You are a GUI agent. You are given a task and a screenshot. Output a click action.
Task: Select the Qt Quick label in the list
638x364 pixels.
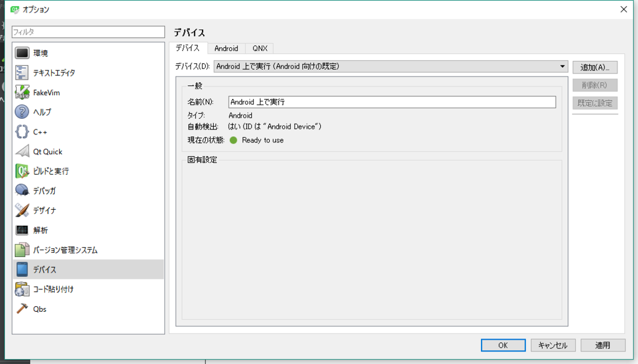47,152
